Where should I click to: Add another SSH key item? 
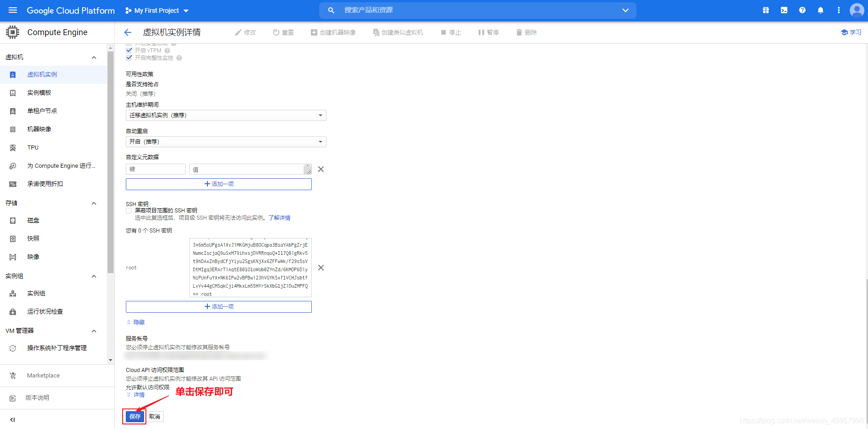point(219,307)
